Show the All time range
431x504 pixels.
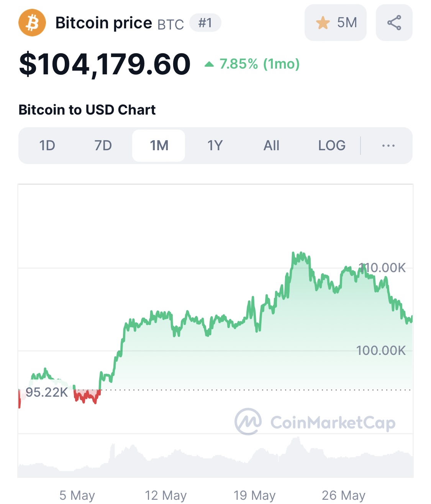point(271,146)
